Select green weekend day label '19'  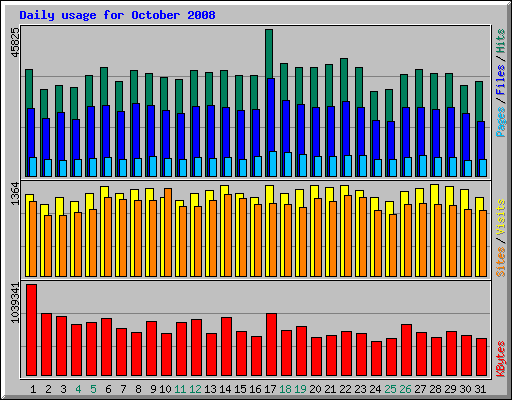301,389
